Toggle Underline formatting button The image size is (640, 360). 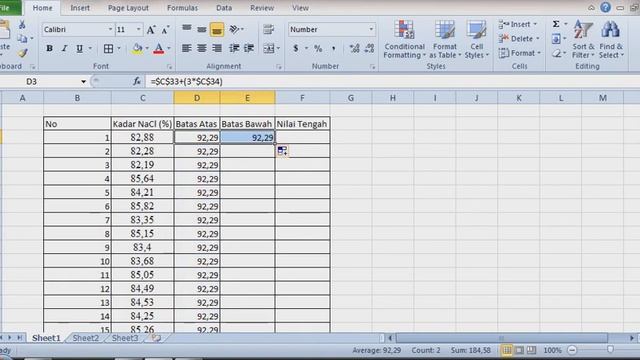80,49
